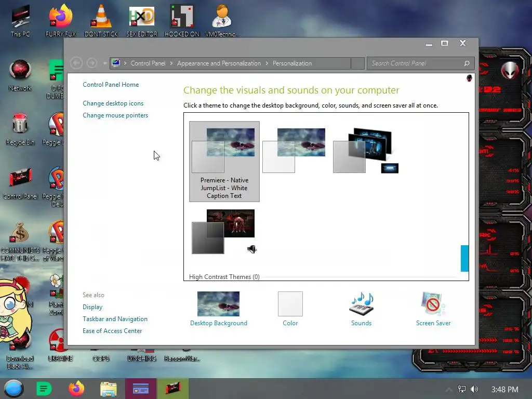Open Sounds settings

pyautogui.click(x=362, y=309)
